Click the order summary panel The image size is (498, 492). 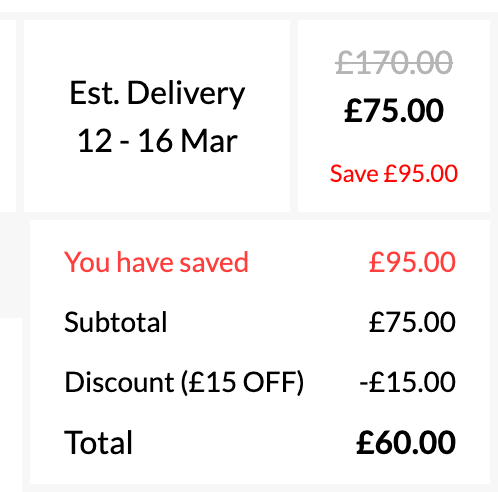260,352
